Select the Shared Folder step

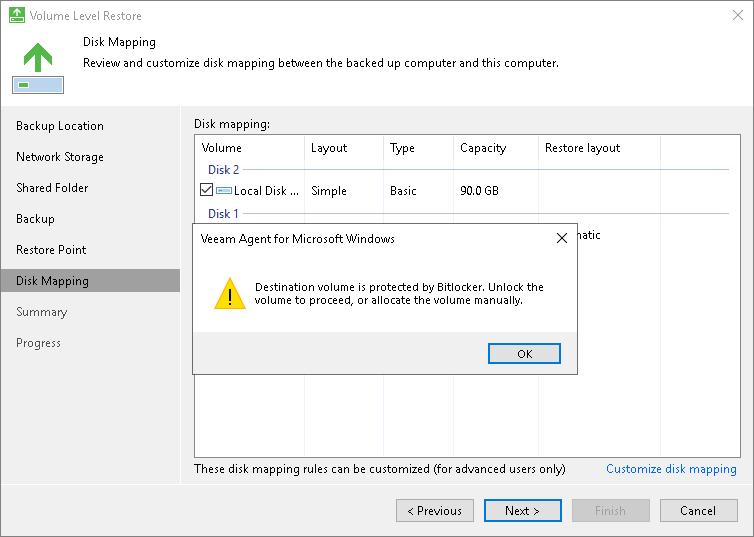pos(52,188)
